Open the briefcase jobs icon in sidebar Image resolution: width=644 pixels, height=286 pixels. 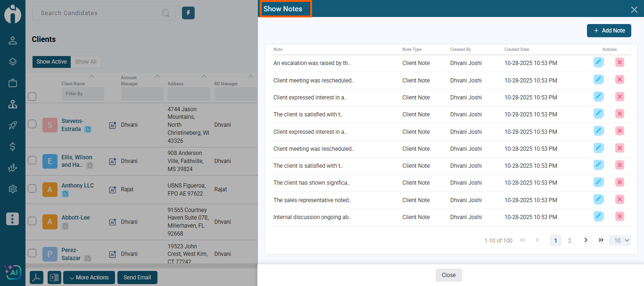click(x=13, y=83)
